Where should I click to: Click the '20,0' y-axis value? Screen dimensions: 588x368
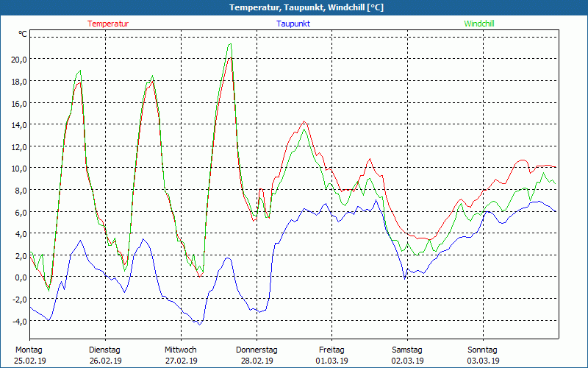(19, 60)
